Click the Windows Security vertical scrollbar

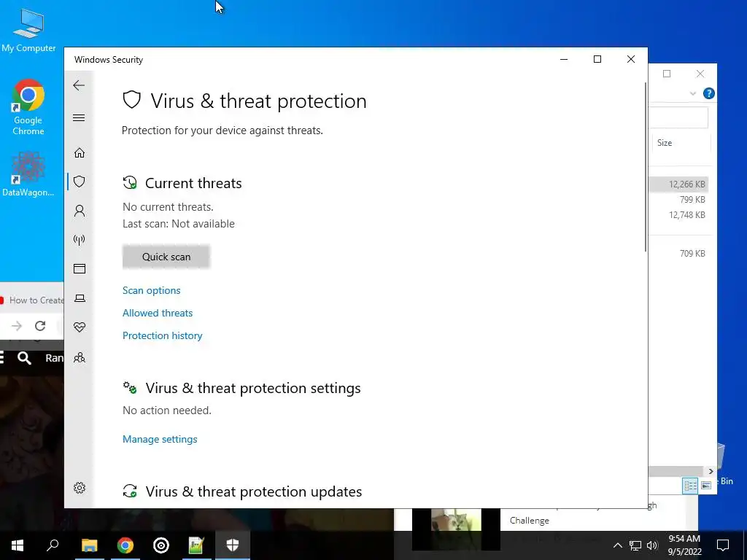point(646,167)
